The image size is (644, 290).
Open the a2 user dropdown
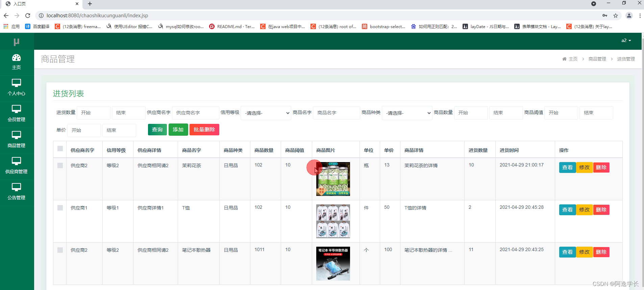point(626,40)
